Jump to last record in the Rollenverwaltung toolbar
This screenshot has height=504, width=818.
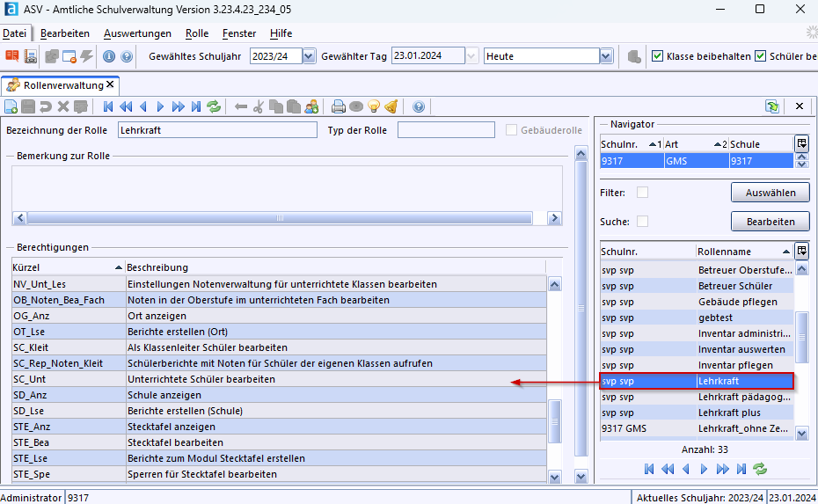point(195,106)
